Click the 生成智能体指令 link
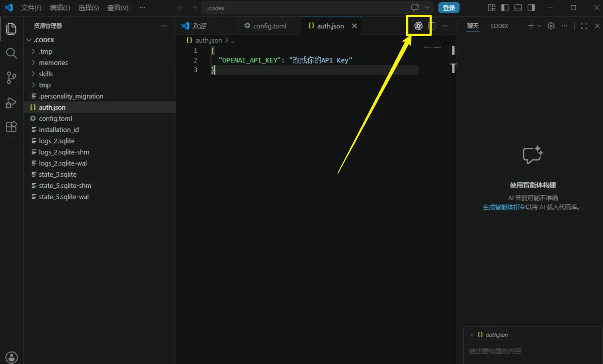The width and height of the screenshot is (603, 364). pyautogui.click(x=504, y=207)
